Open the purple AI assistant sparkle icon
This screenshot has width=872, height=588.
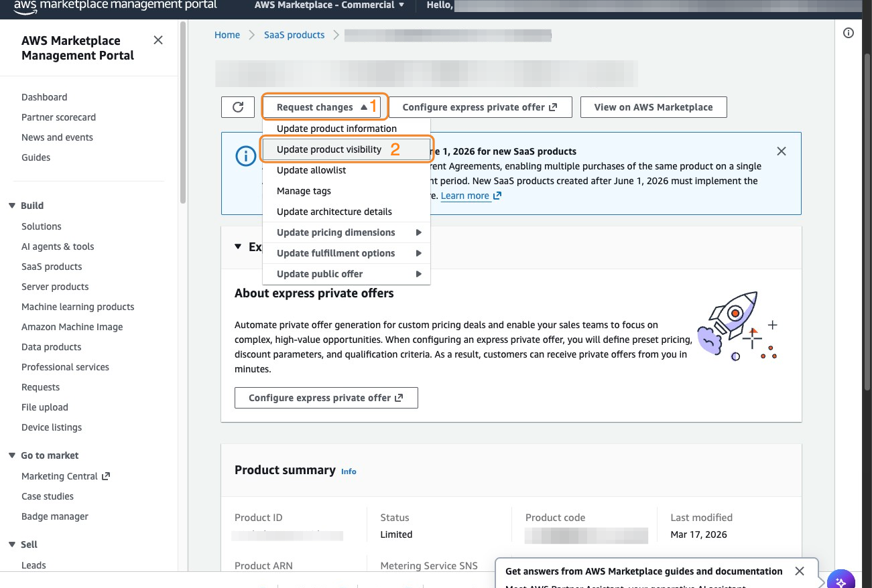click(x=841, y=580)
